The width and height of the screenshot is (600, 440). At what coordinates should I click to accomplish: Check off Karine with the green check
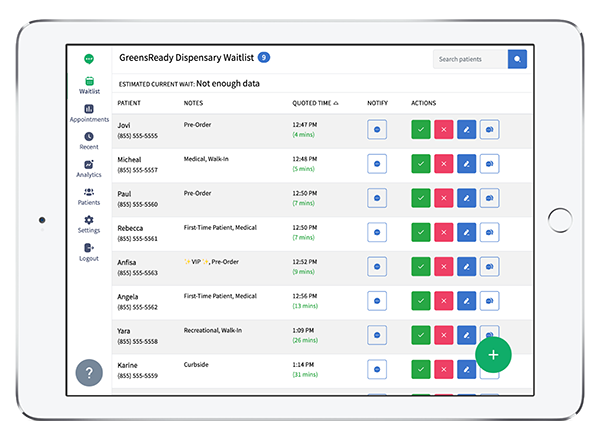pos(421,369)
